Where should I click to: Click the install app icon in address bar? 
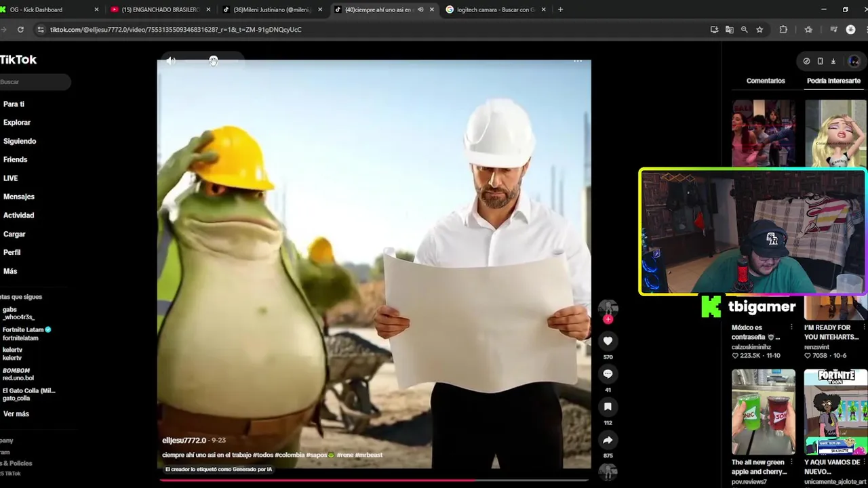click(x=714, y=30)
